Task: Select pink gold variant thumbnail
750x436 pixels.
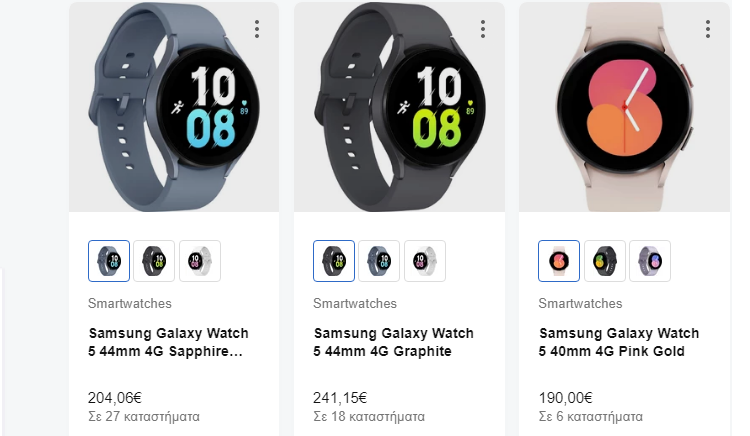Action: click(559, 261)
